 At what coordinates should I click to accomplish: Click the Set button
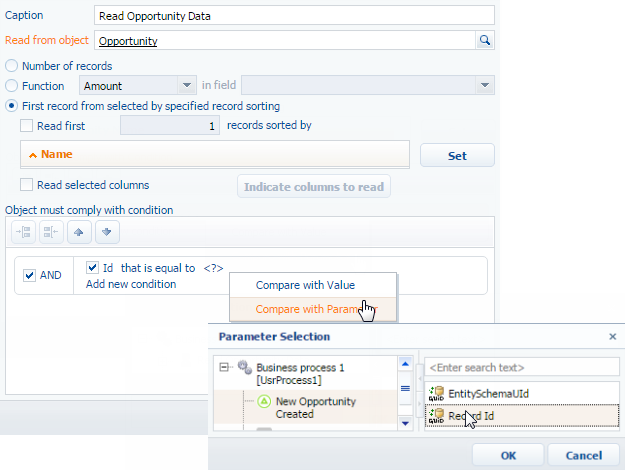pyautogui.click(x=456, y=155)
